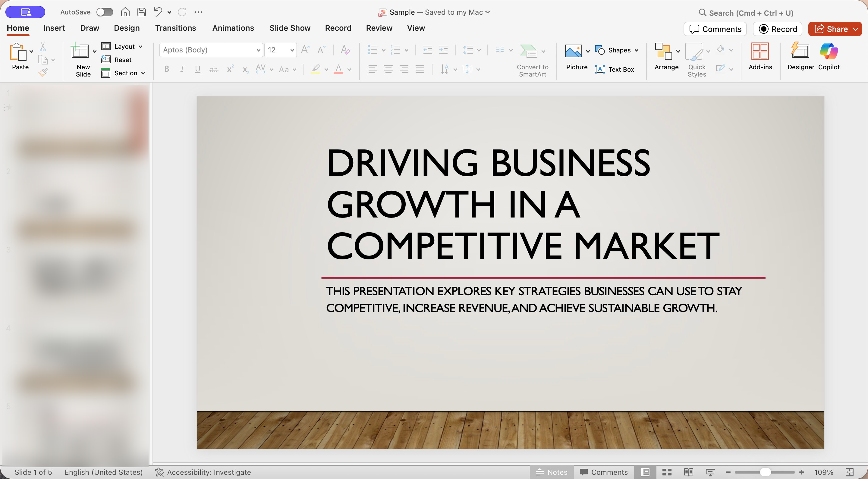
Task: Click the Format Painter brush icon
Action: pos(43,72)
